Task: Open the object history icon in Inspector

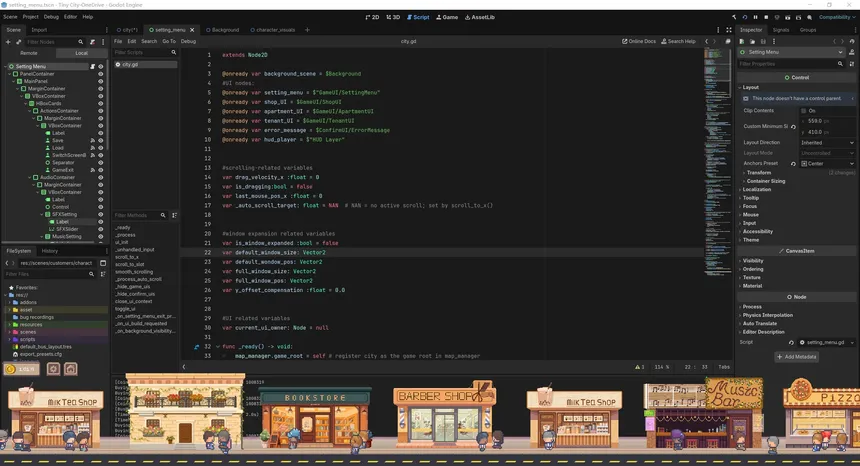Action: (852, 41)
